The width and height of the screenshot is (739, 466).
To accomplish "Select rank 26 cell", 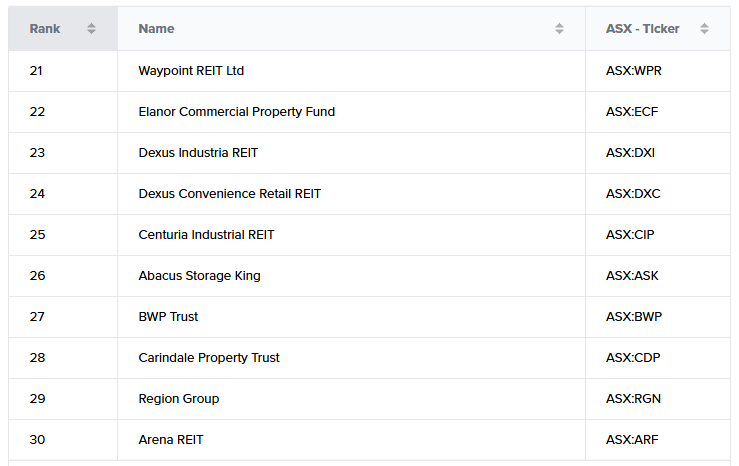I will 38,276.
